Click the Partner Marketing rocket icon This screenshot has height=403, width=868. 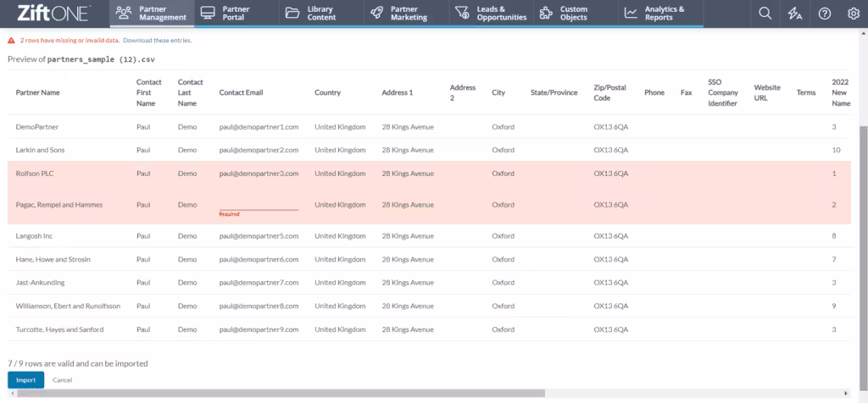point(376,13)
